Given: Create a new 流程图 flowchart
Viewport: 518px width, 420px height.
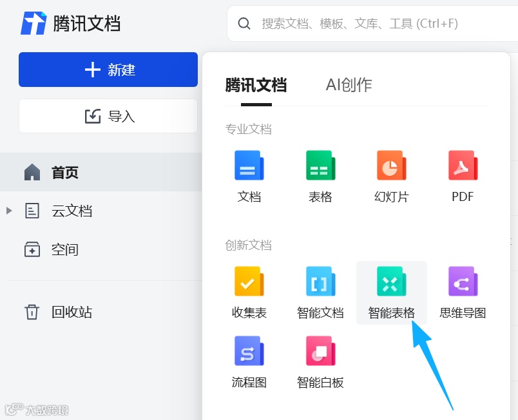Looking at the screenshot, I should coord(249,362).
